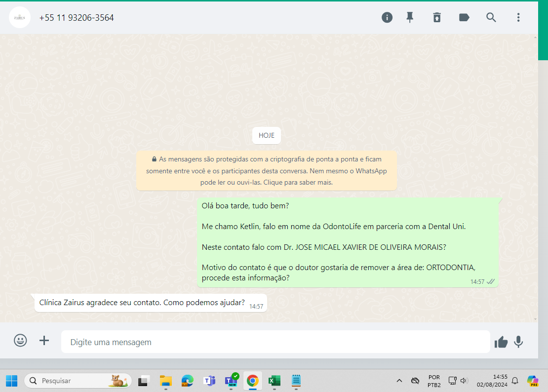
Task: Open the new Teams app on taskbar
Action: [232, 380]
